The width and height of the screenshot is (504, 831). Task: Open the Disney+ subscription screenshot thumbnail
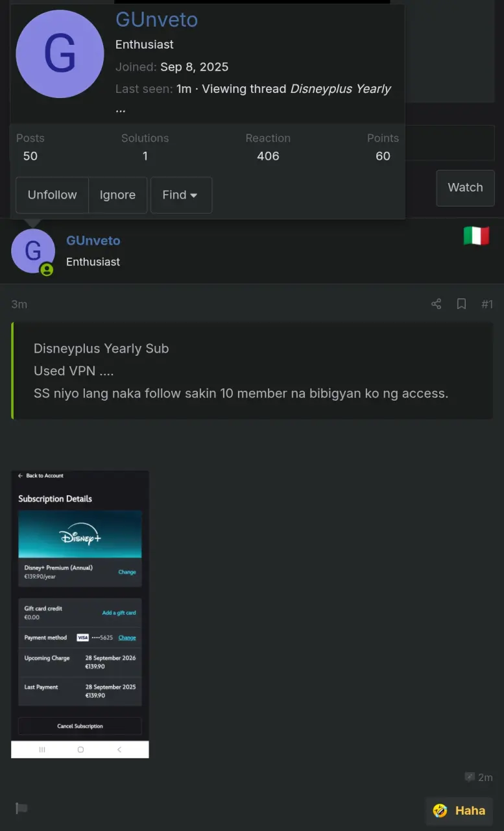(x=80, y=614)
